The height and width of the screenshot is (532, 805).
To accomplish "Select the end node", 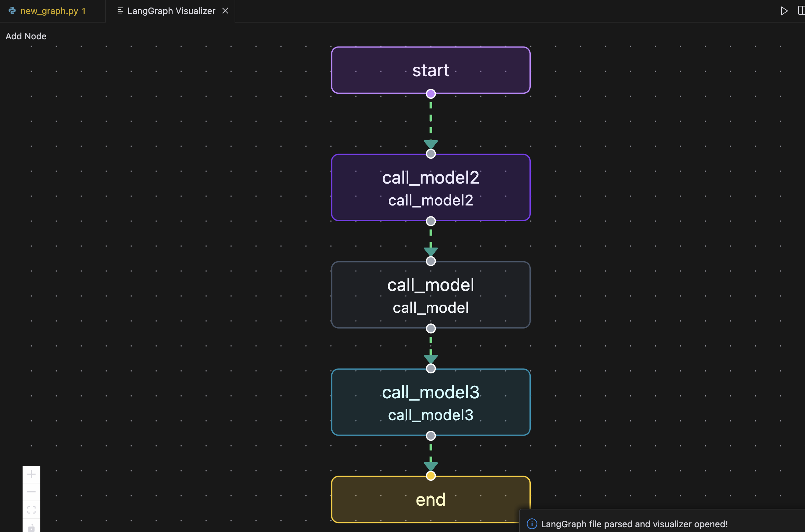I will pyautogui.click(x=431, y=499).
